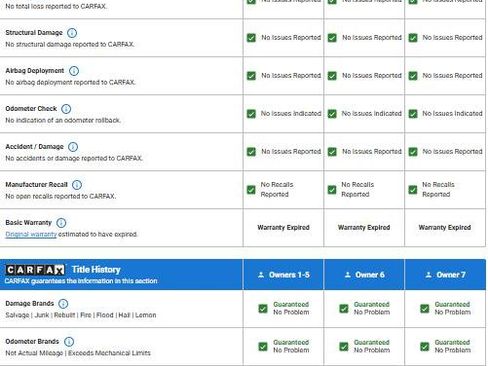Click Structural Damage checkmark for Owner 6
The height and width of the screenshot is (366, 488).
point(332,38)
